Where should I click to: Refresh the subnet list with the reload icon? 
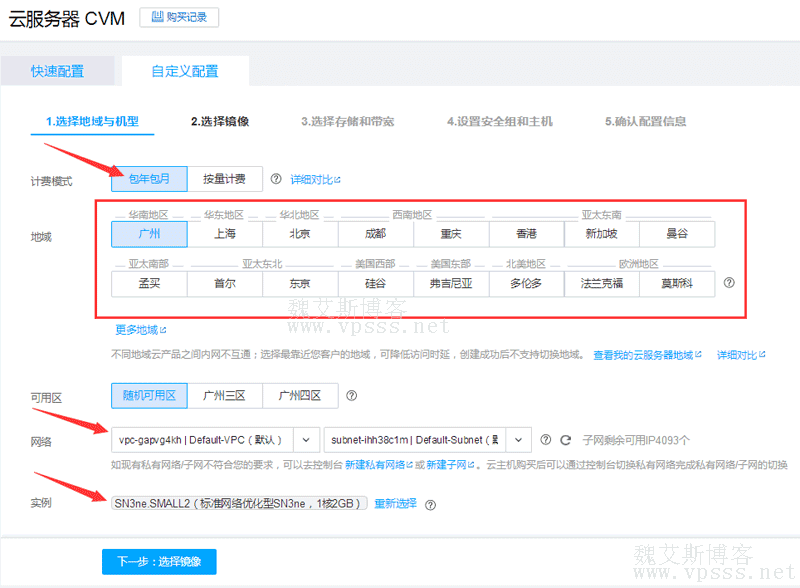[565, 440]
